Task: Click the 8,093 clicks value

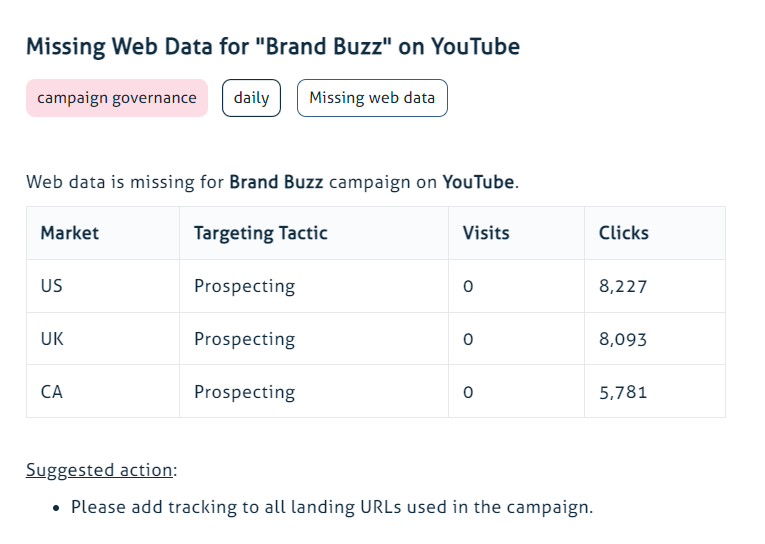Action: pyautogui.click(x=623, y=339)
